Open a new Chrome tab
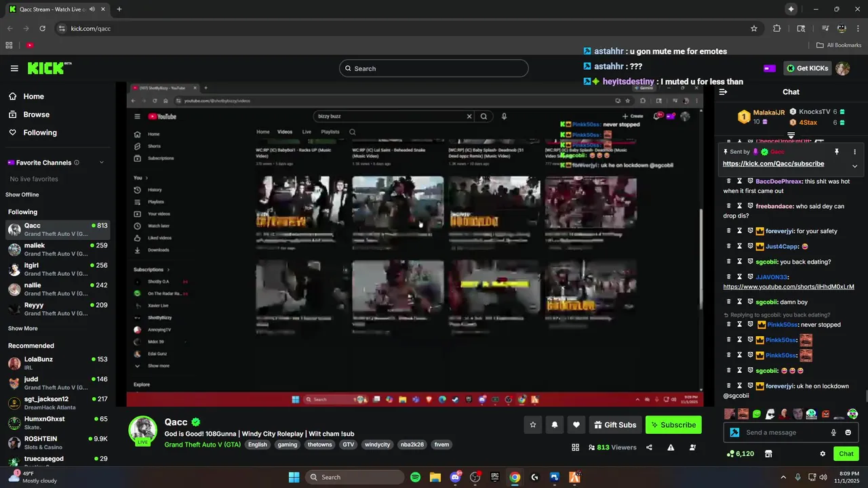868x488 pixels. point(119,9)
